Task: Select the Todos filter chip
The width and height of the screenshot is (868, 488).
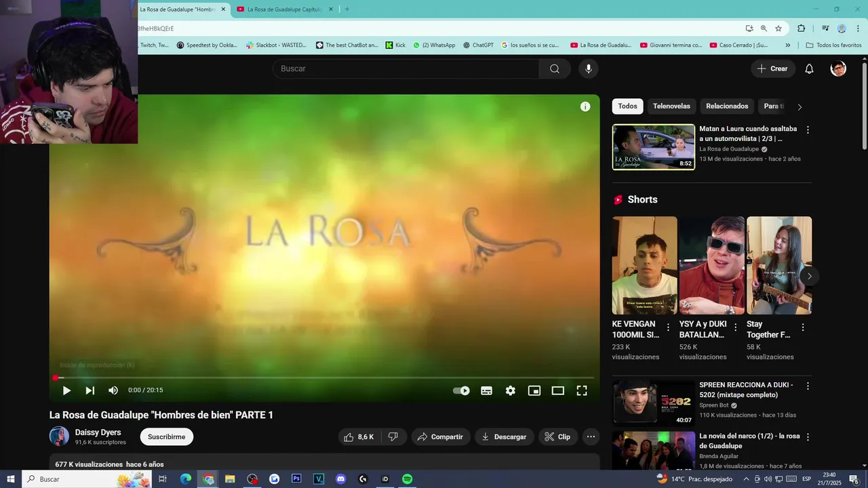Action: point(627,106)
